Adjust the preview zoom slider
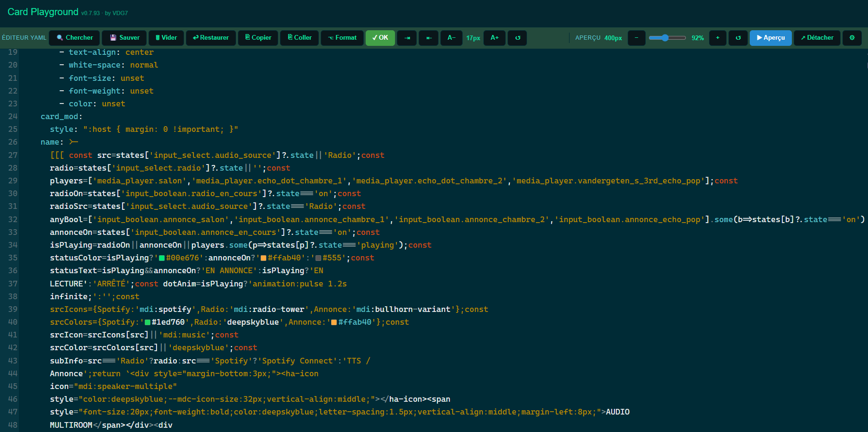Image resolution: width=868 pixels, height=432 pixels. (x=667, y=38)
